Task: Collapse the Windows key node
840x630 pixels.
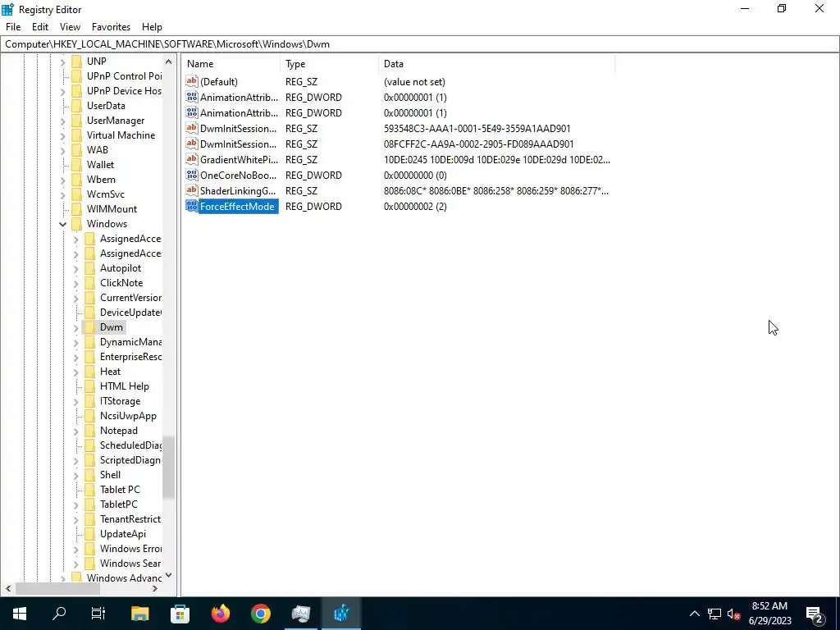Action: pyautogui.click(x=62, y=224)
